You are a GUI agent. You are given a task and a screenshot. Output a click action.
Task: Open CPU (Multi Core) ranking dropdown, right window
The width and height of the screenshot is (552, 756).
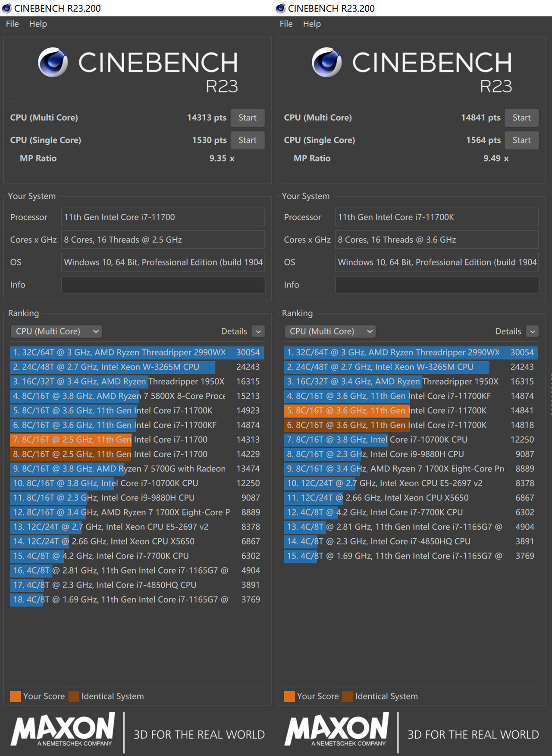click(x=330, y=331)
